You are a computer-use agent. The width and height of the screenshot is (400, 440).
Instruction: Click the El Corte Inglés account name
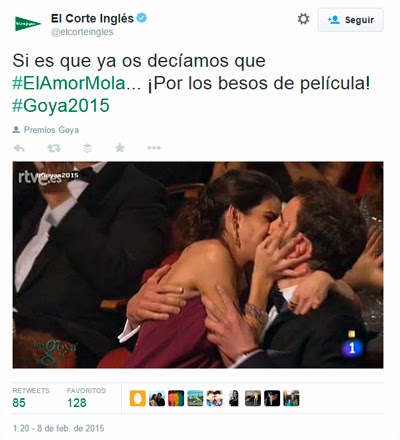(92, 18)
